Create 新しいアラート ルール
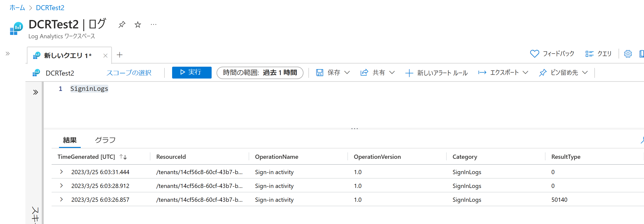 coord(436,73)
